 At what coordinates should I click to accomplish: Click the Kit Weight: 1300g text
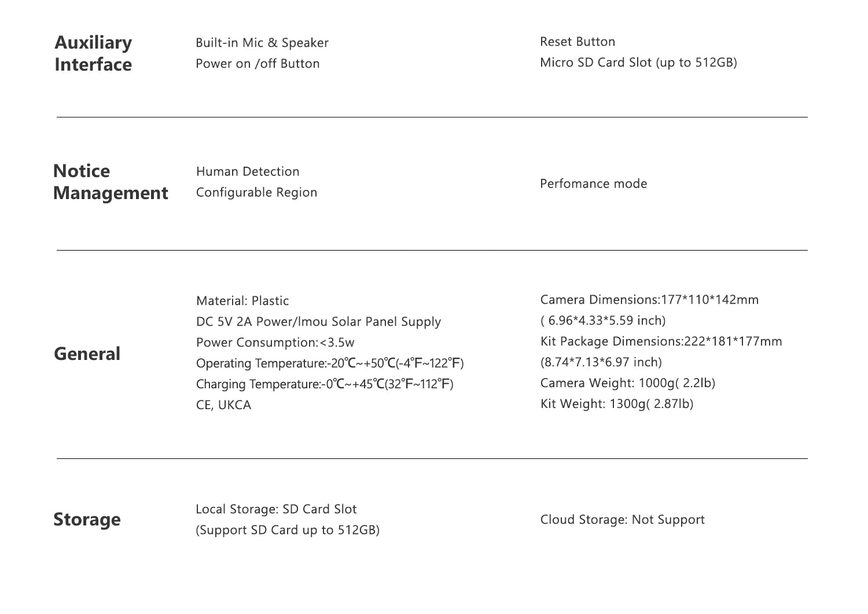[616, 404]
